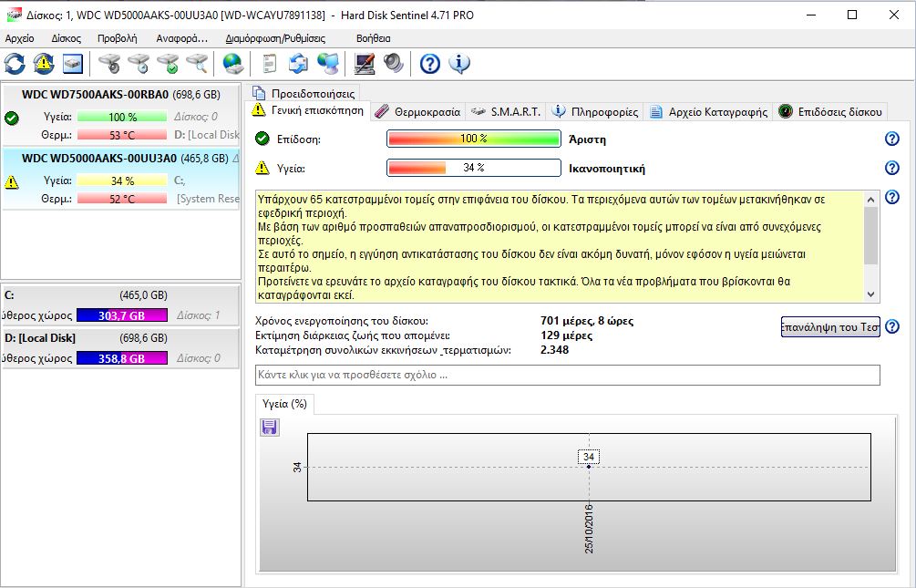Click the speaker sound toolbar icon
Image resolution: width=916 pixels, height=588 pixels.
click(393, 64)
